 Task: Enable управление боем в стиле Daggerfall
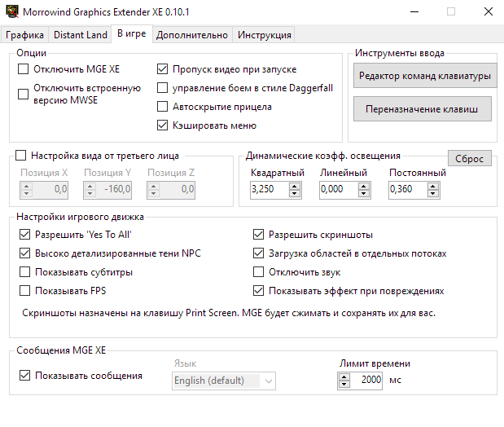[x=162, y=87]
